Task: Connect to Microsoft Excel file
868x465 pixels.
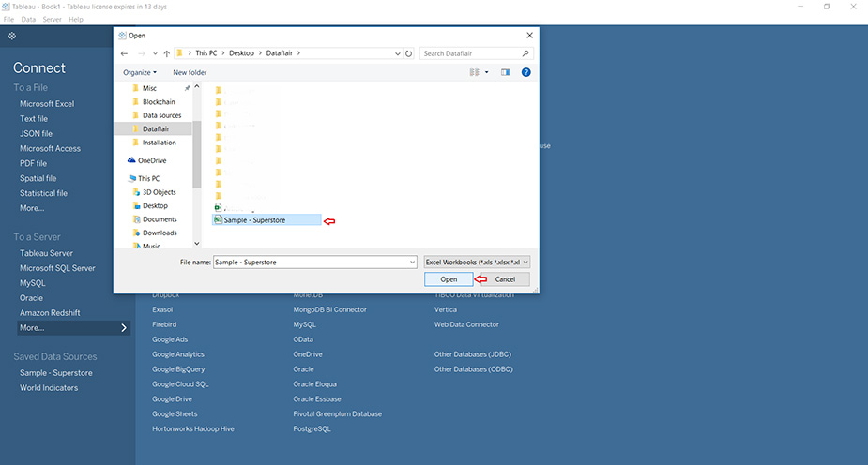Action: 47,104
